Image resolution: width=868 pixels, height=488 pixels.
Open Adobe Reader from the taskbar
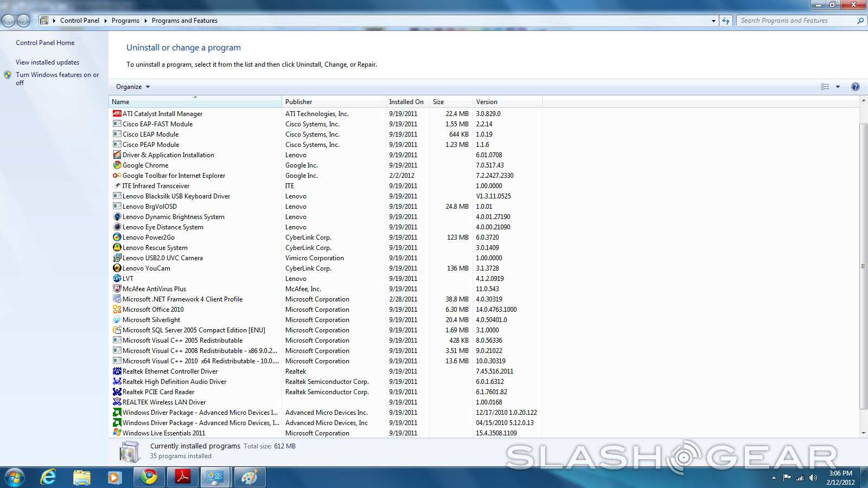coord(182,477)
